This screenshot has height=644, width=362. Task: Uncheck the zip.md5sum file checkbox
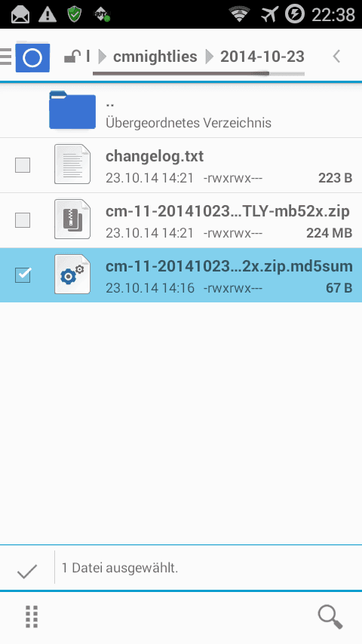click(23, 274)
